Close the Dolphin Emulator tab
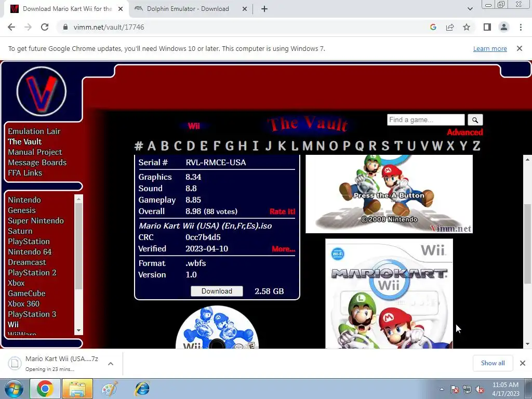 click(245, 9)
